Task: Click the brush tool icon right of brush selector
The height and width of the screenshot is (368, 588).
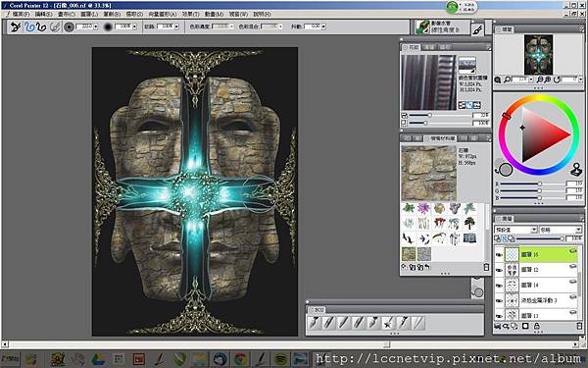Action: click(x=478, y=29)
